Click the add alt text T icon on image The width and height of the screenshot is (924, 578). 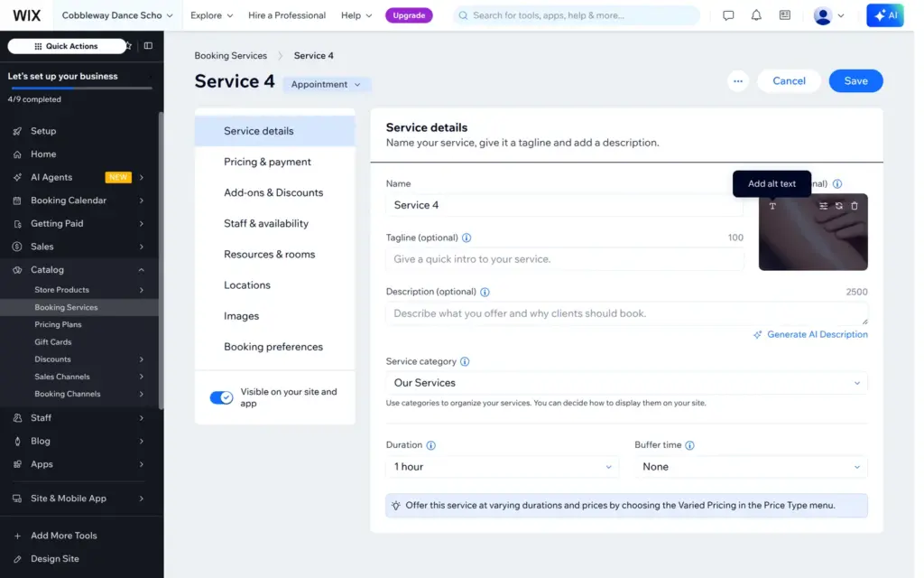click(x=772, y=206)
